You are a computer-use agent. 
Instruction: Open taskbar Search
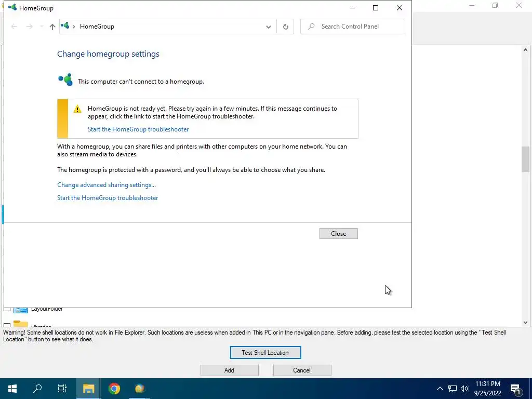(37, 389)
